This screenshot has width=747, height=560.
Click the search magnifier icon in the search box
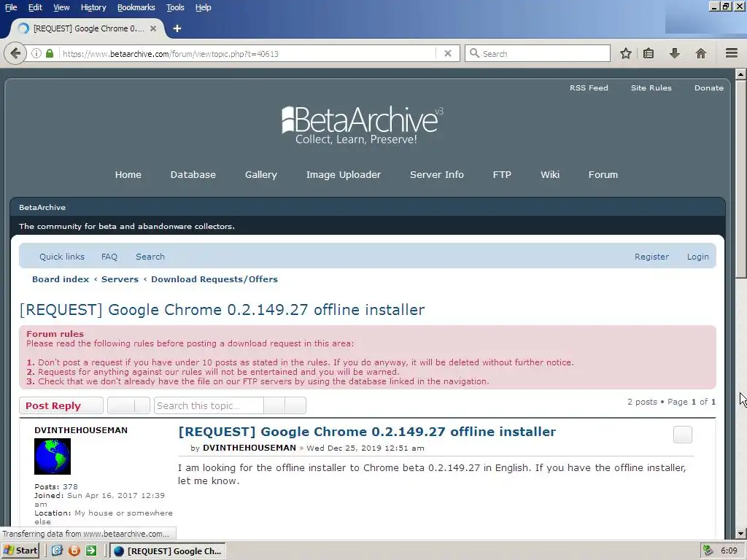click(x=474, y=53)
